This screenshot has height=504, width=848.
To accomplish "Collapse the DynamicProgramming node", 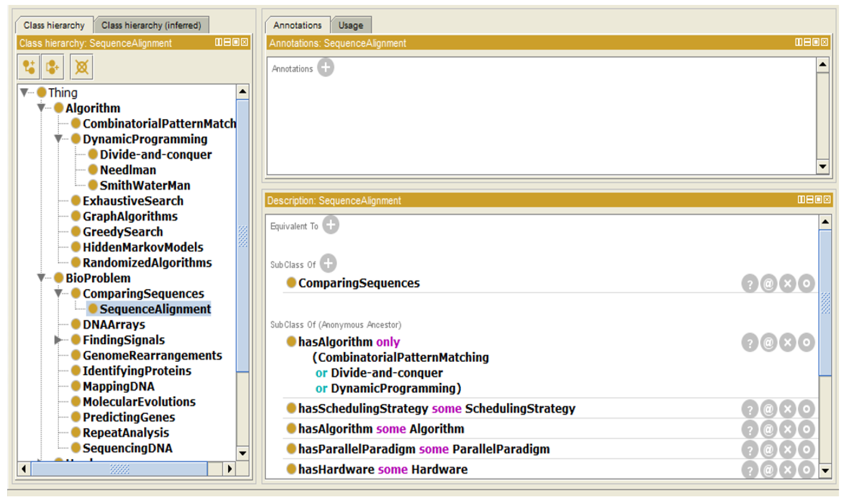I will click(58, 139).
